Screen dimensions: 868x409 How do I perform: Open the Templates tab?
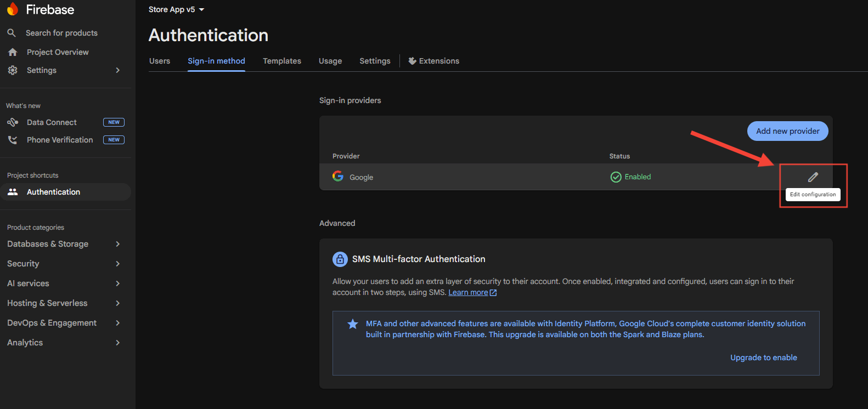pyautogui.click(x=282, y=61)
